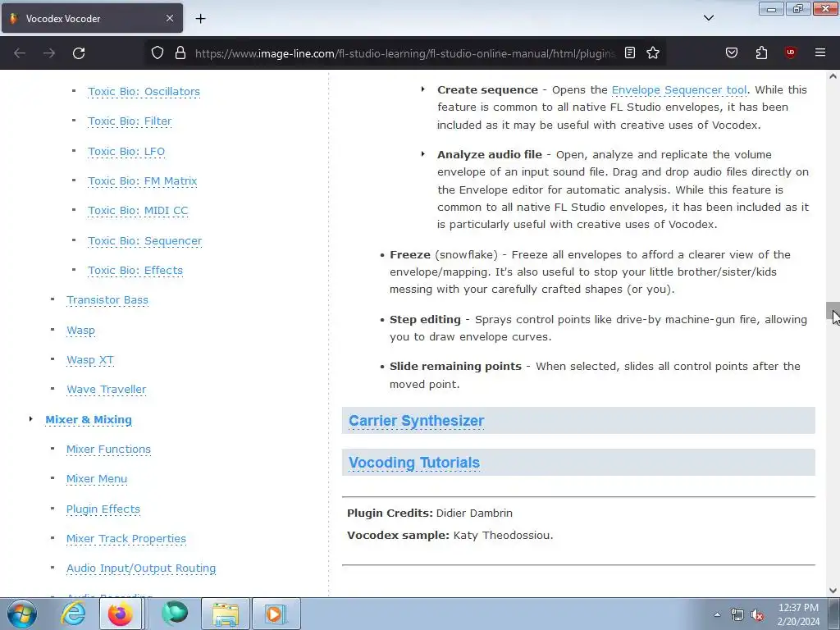Screen dimensions: 840x630
Task: Show hidden system tray icons
Action: (717, 614)
